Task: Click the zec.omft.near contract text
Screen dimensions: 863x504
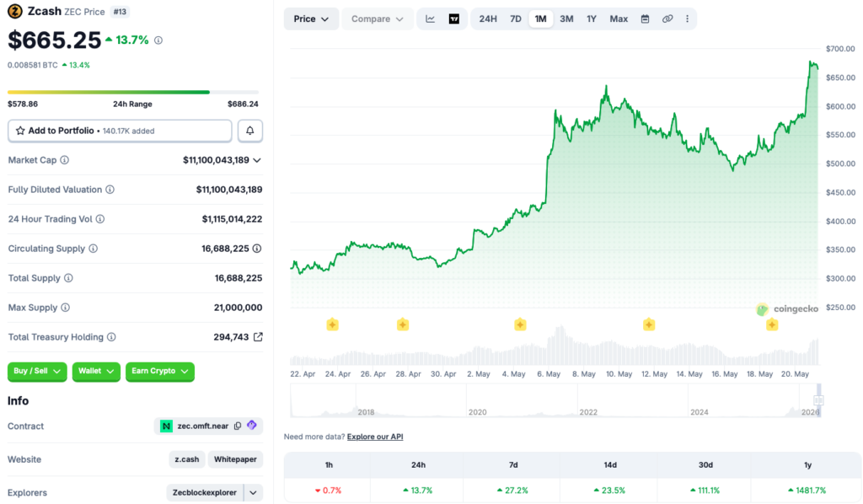Action: [202, 426]
